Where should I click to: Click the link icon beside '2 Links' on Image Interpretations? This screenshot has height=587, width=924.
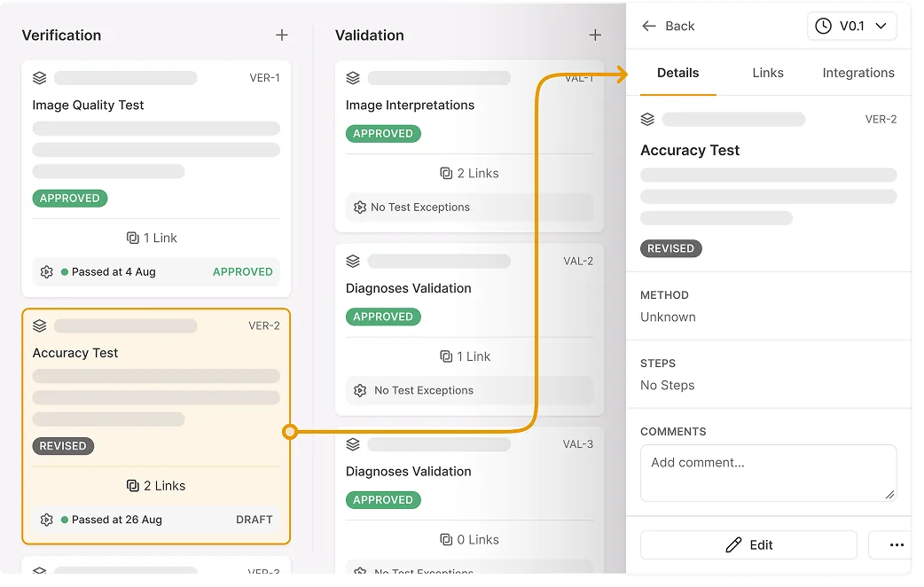pos(446,173)
